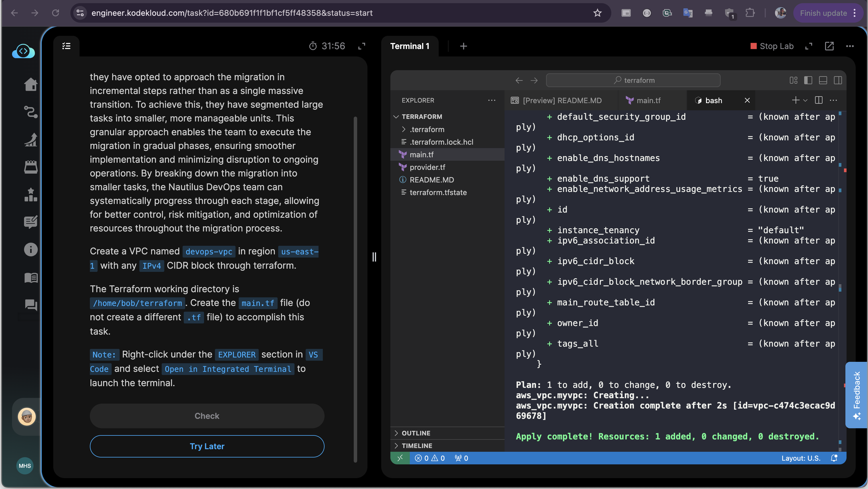868x489 pixels.
Task: Click split editor icon in the tab bar
Action: [x=818, y=100]
